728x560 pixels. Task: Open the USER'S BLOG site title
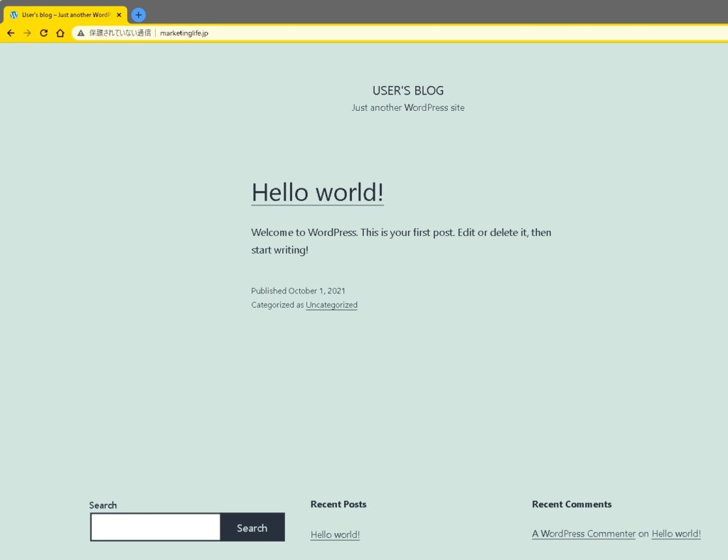pos(407,90)
